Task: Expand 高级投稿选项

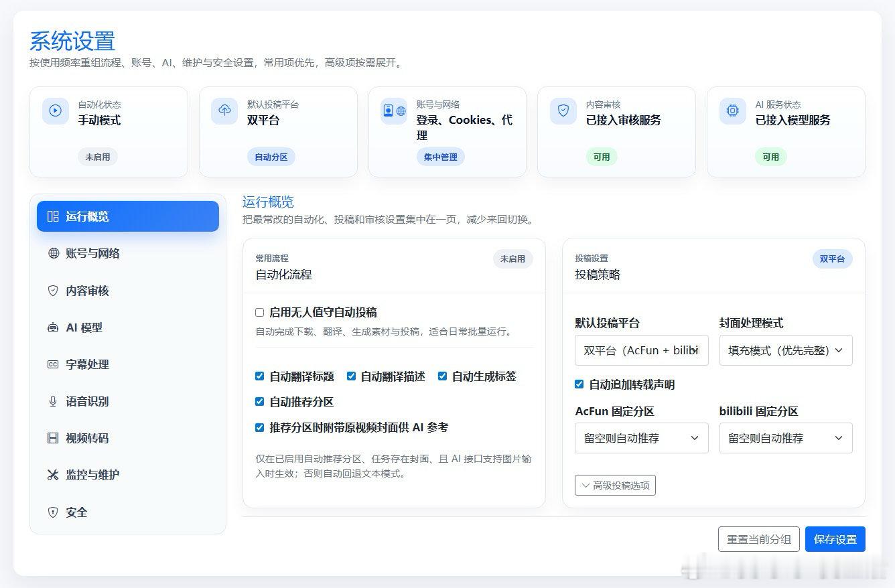Action: tap(615, 486)
